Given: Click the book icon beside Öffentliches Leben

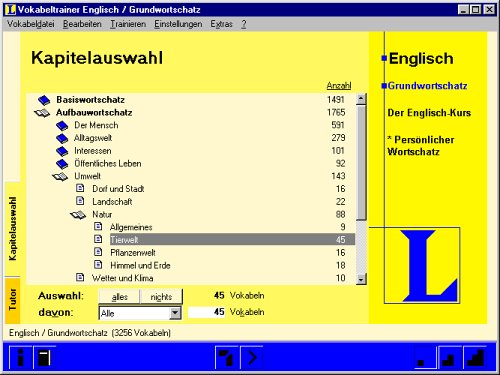Looking at the screenshot, I should click(62, 164).
